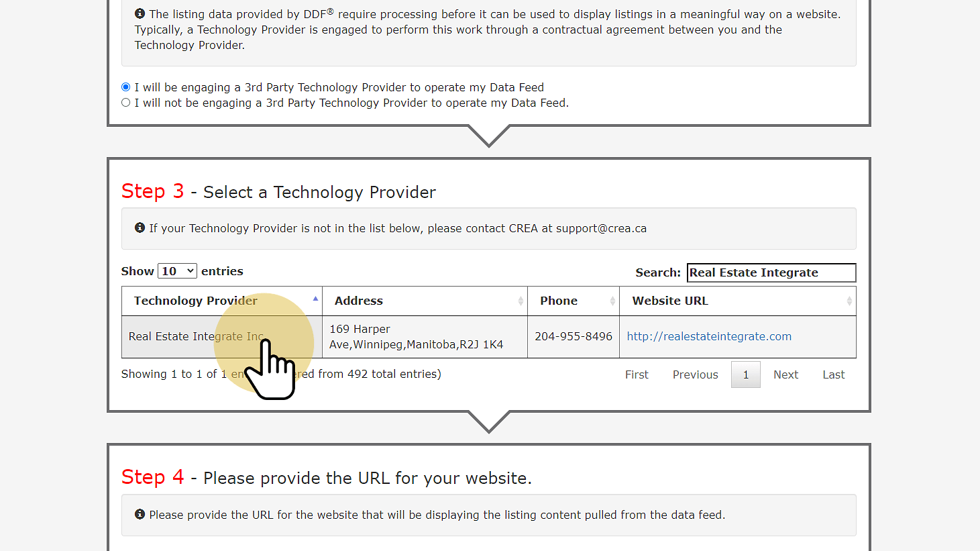Viewport: 980px width, 551px height.
Task: Select 'I will be engaging' radio option
Action: tap(125, 87)
